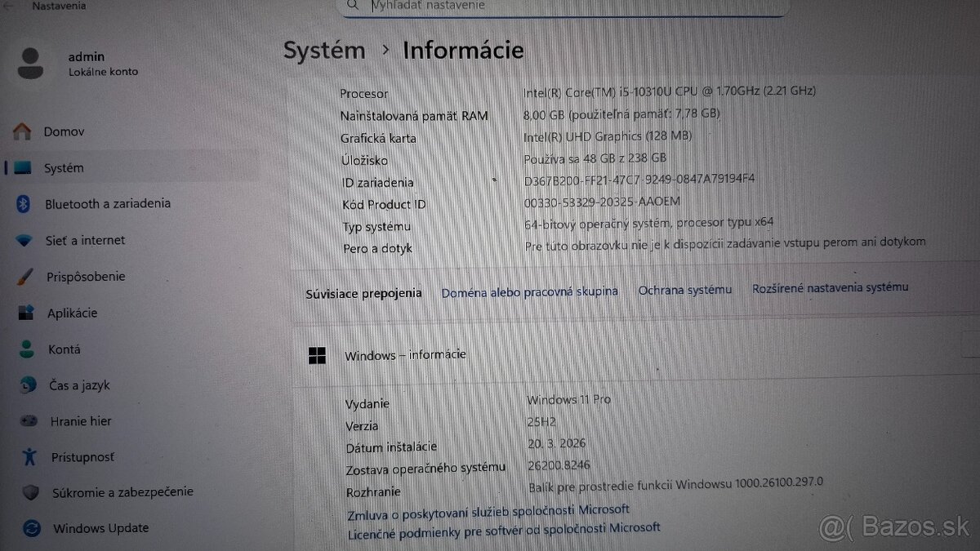Image resolution: width=980 pixels, height=551 pixels.
Task: Select the Kód Product ID value
Action: pyautogui.click(x=601, y=202)
